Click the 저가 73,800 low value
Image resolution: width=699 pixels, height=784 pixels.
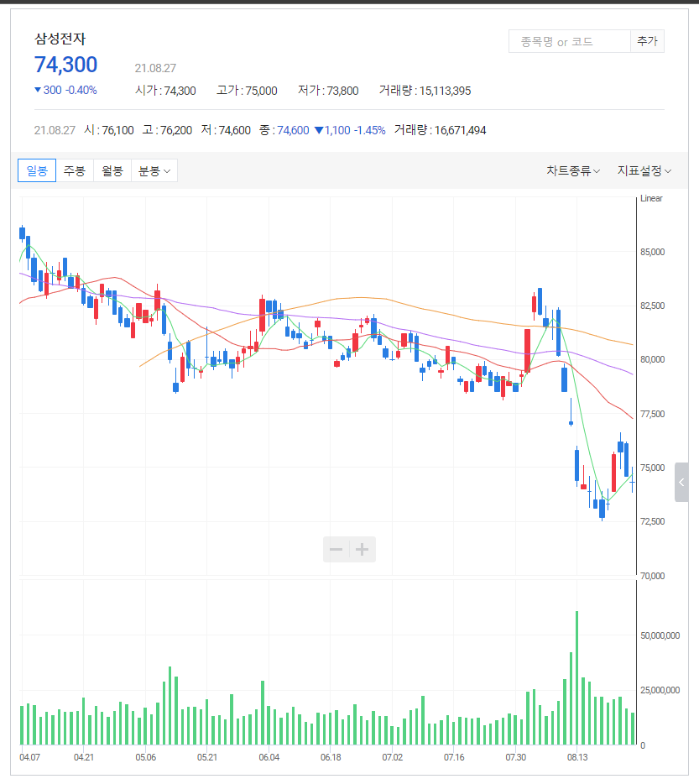(328, 91)
